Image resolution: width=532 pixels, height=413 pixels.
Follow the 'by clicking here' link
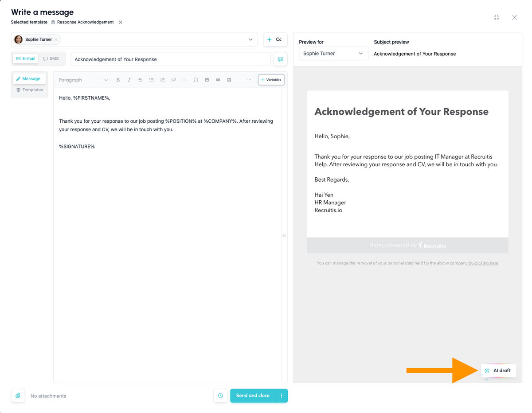point(483,263)
